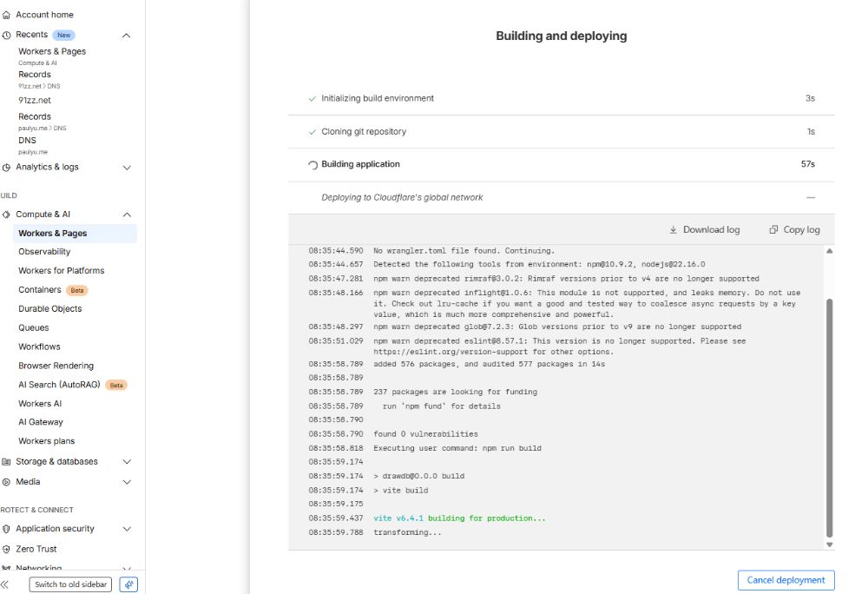Expand the Analytics & logs section
The width and height of the screenshot is (868, 594).
coord(127,168)
